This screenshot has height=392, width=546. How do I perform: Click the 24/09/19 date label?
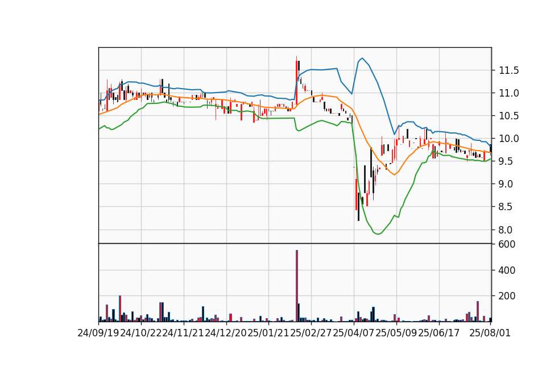click(x=98, y=333)
